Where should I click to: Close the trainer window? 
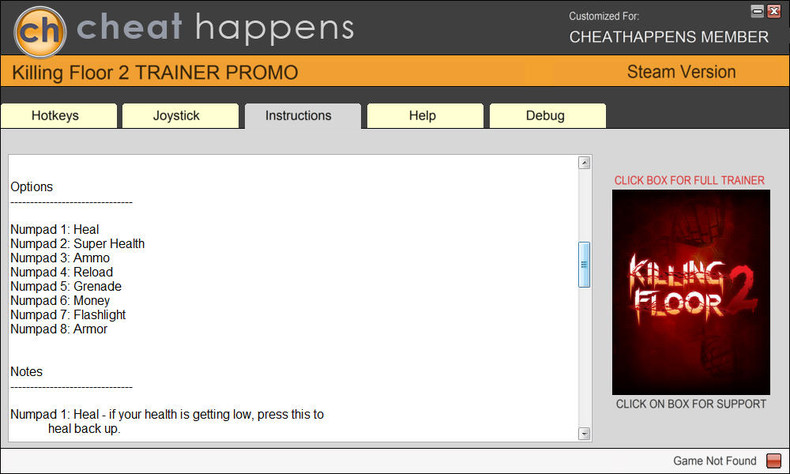[773, 11]
